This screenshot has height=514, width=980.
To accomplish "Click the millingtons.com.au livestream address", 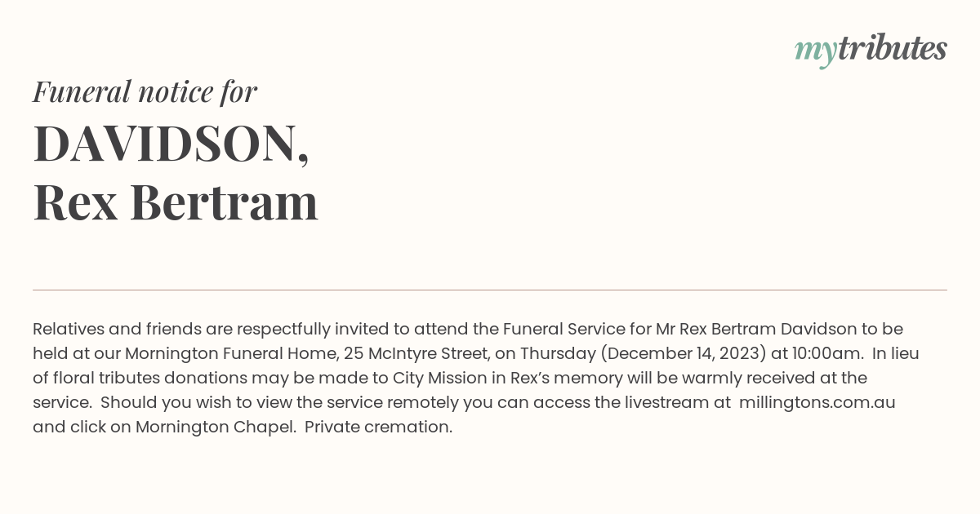I will tap(817, 402).
